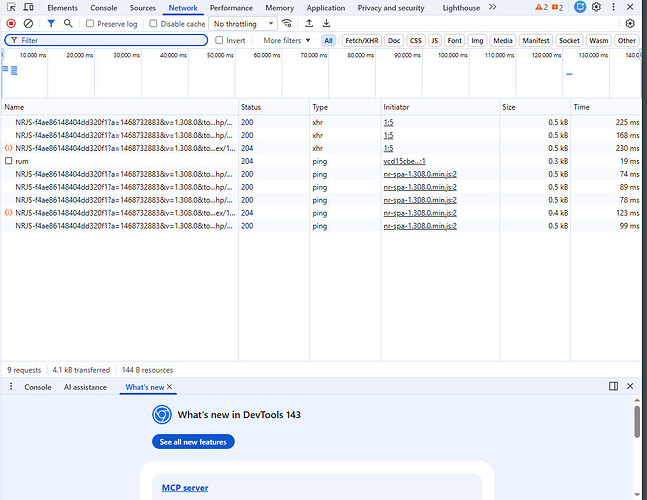Switch to the Performance tab
Image resolution: width=647 pixels, height=500 pixels.
(231, 7)
